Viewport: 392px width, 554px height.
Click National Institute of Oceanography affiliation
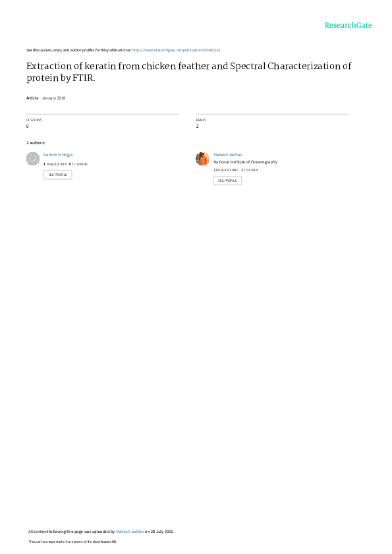(x=245, y=162)
